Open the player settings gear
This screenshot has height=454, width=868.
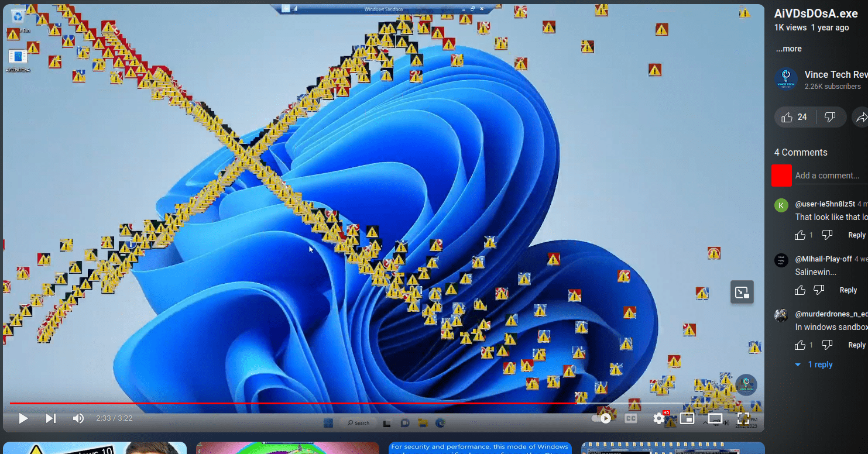pos(659,418)
